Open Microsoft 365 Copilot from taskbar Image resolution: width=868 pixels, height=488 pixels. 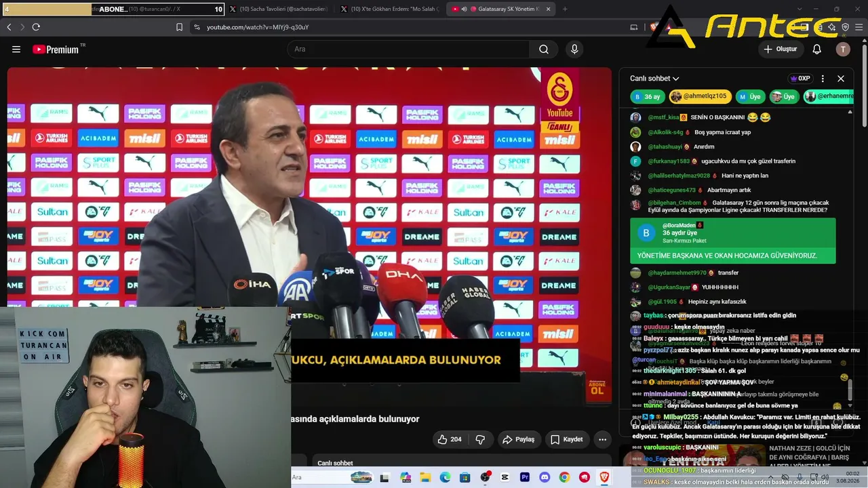tap(406, 478)
